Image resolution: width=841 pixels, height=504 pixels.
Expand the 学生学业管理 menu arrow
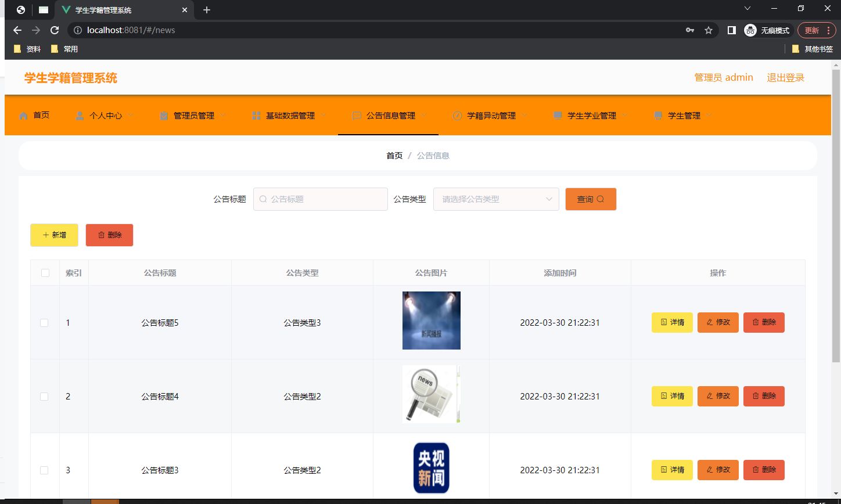tap(625, 115)
